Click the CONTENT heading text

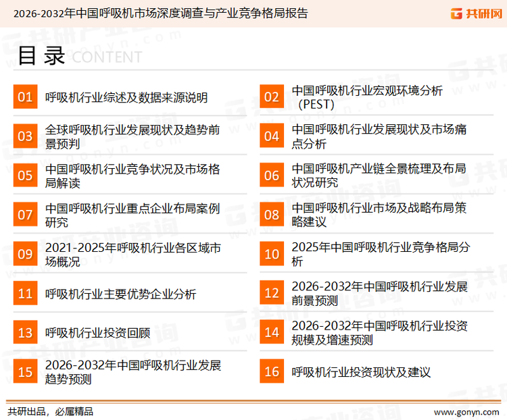click(107, 57)
